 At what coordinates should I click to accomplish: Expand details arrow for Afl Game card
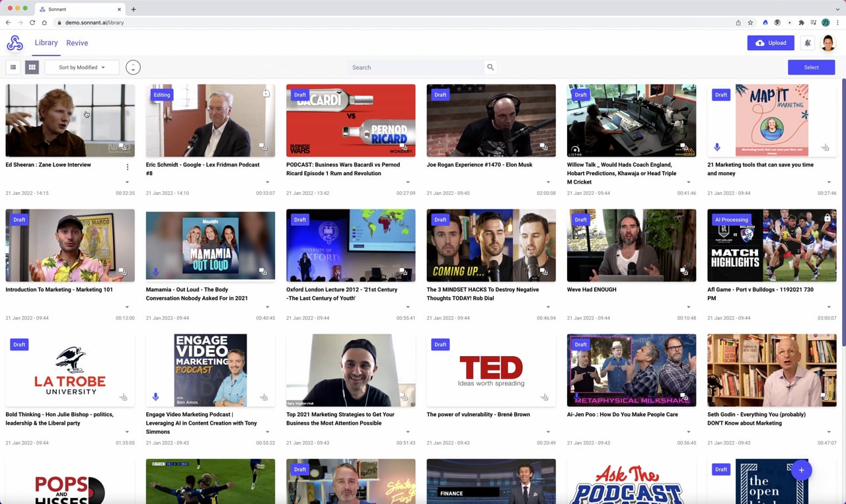(829, 307)
